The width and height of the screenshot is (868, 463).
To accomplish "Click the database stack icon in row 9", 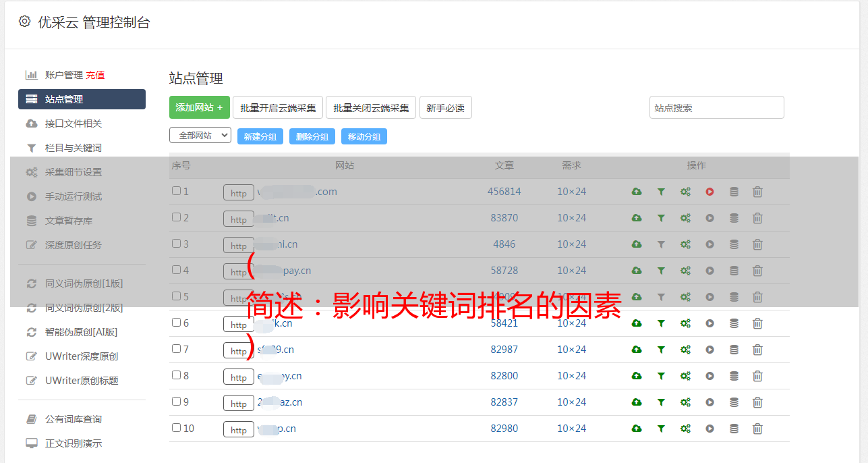I will 734,403.
